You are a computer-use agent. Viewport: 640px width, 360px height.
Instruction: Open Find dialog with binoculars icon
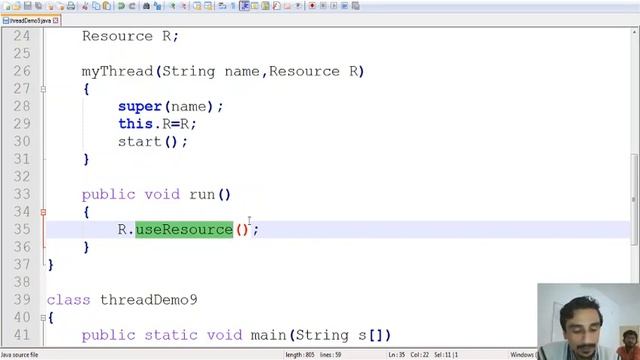[x=146, y=6]
